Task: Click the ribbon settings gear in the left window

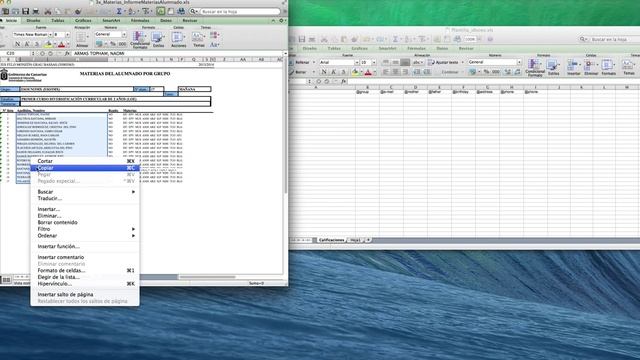Action: tap(281, 20)
